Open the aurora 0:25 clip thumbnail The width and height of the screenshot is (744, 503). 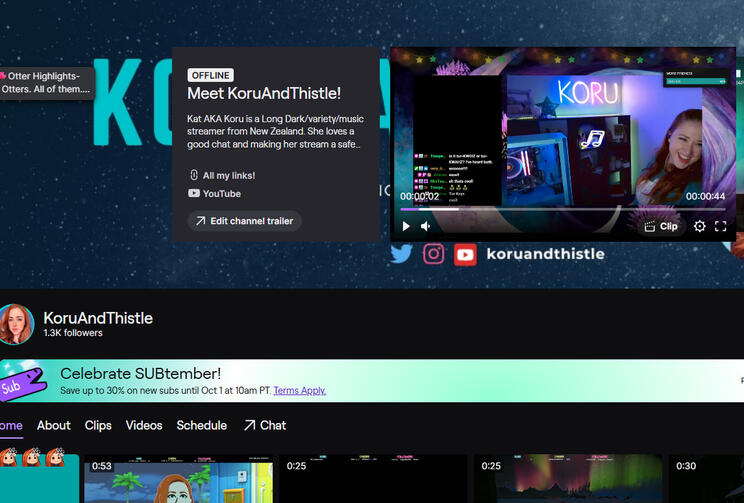click(568, 479)
